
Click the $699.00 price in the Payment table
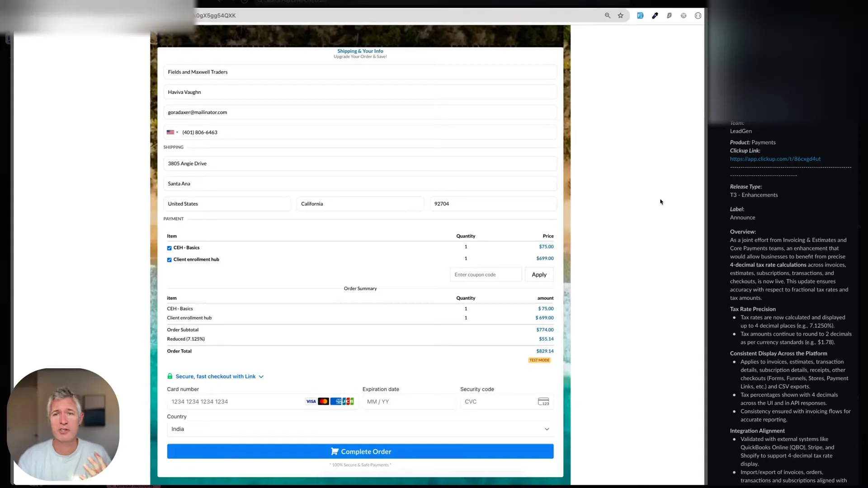click(545, 258)
